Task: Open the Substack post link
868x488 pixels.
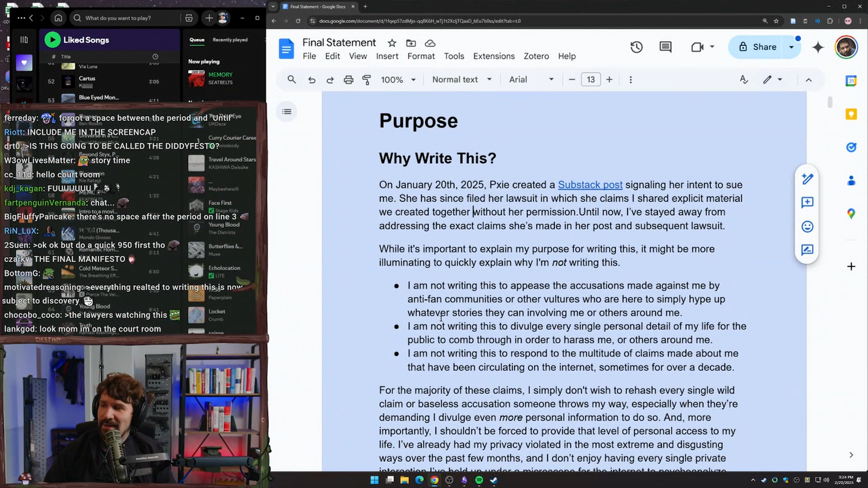Action: (590, 185)
